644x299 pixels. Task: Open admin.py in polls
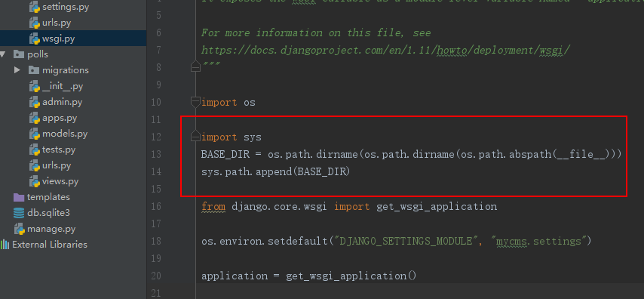(62, 102)
